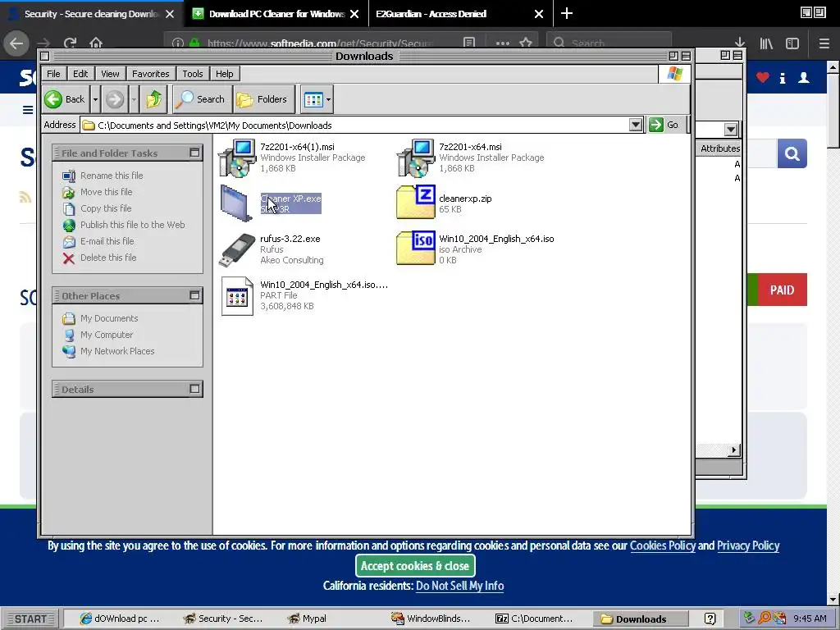
Task: Open the Edit menu
Action: click(80, 73)
